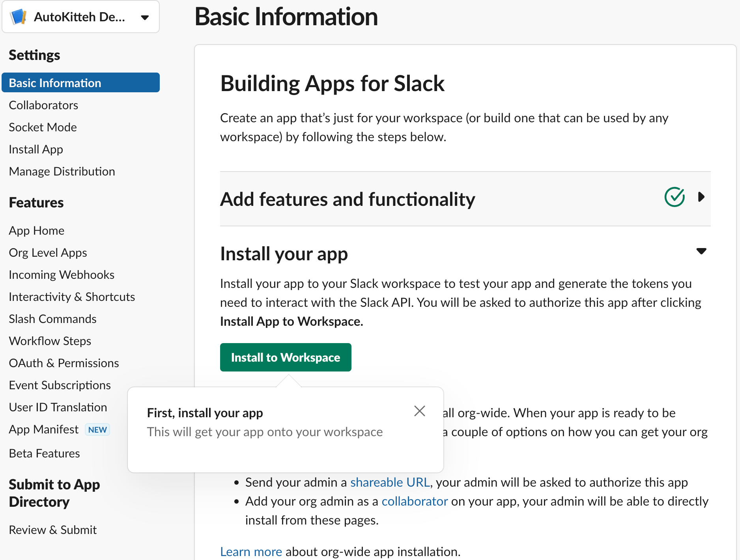Open the AutoKitteh app selector dropdown
The height and width of the screenshot is (560, 740).
[x=80, y=17]
